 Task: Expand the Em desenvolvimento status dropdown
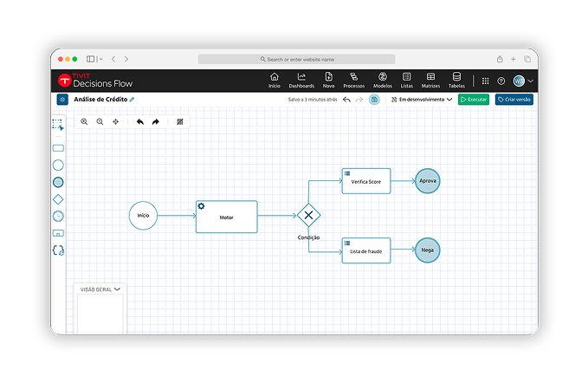pos(422,100)
